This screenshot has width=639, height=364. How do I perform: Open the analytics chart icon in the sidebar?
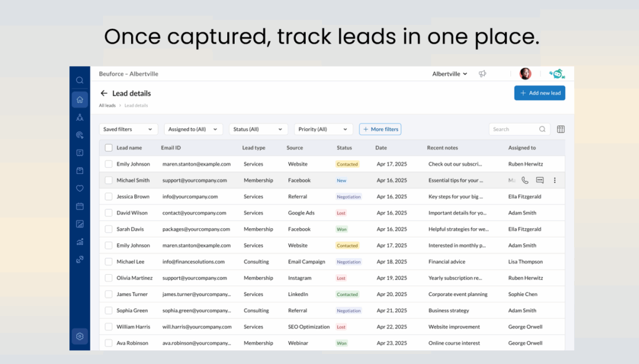79,241
